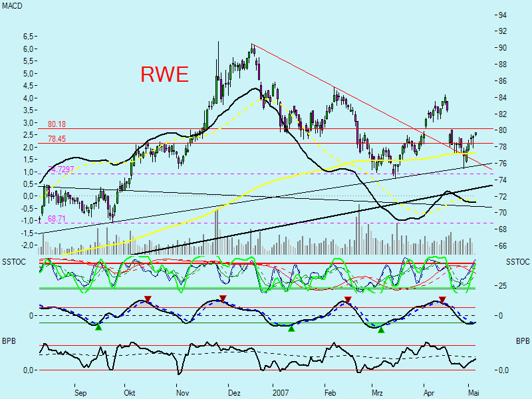Select the 74.7297 pink price label
The width and height of the screenshot is (532, 399).
pyautogui.click(x=61, y=170)
